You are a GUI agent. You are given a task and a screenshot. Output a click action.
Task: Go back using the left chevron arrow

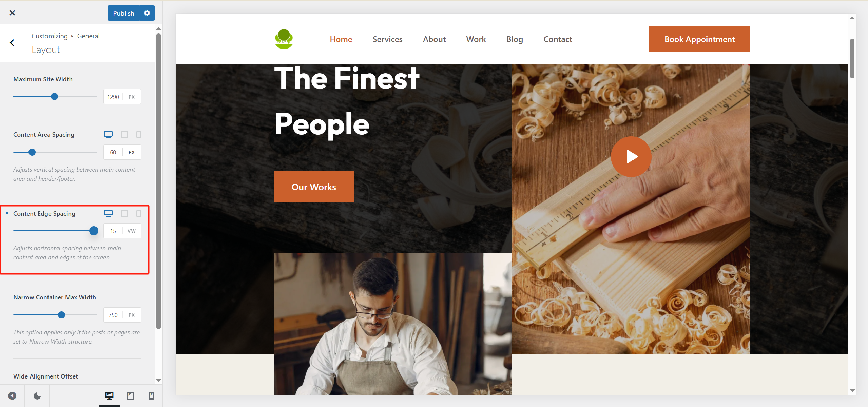pyautogui.click(x=12, y=43)
